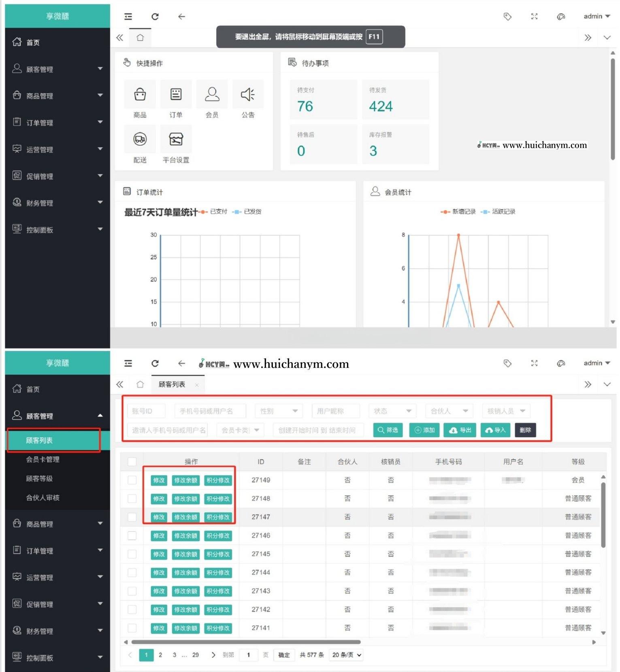
Task: Switch to the 顾客列表 tab
Action: pos(172,384)
